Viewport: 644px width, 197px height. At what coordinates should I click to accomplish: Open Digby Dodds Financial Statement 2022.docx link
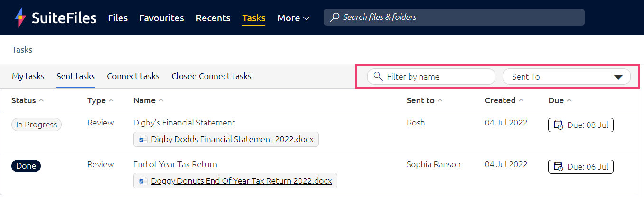[232, 140]
